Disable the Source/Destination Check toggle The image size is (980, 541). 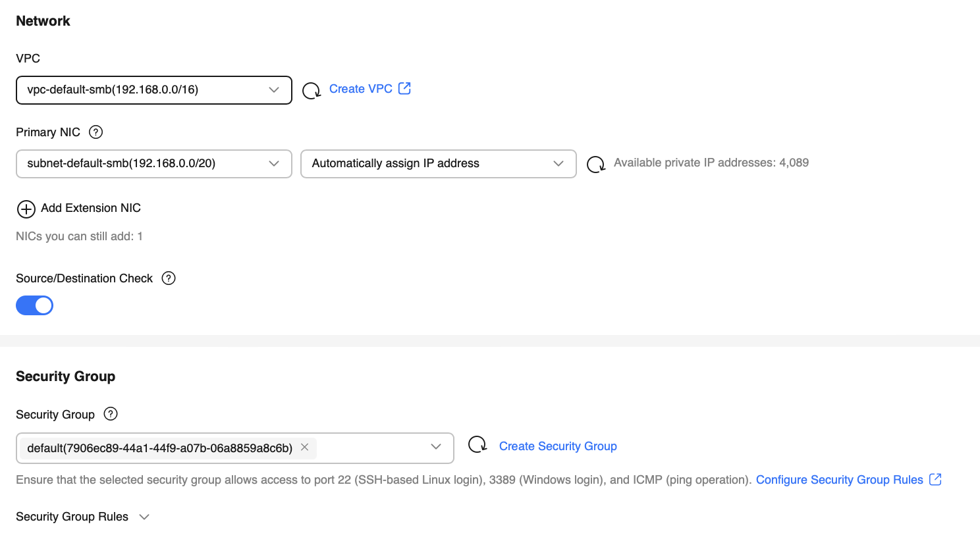[x=35, y=305]
